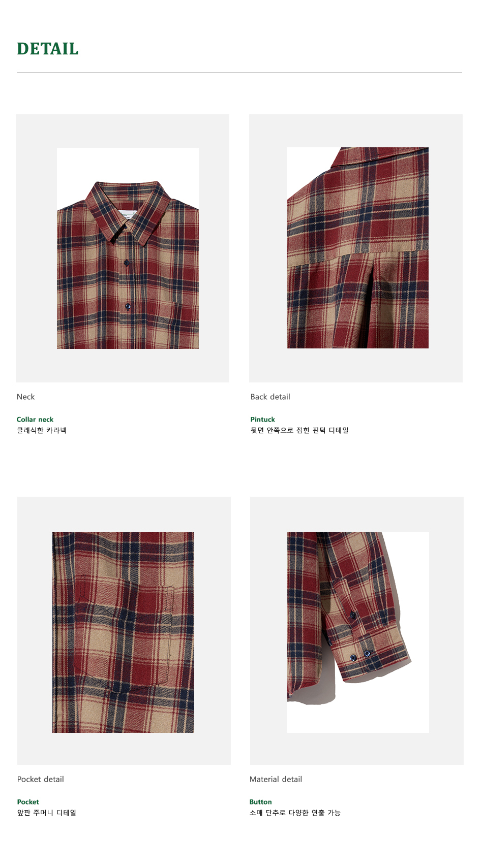Click the Korean description under Pintuck
Screen dimensions: 483x868
(299, 430)
